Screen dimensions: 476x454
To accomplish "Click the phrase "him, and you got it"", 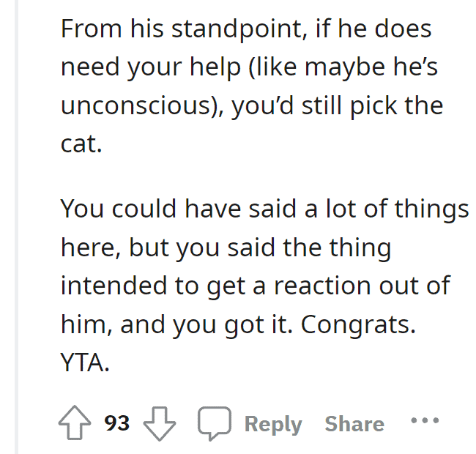I will 177,325.
